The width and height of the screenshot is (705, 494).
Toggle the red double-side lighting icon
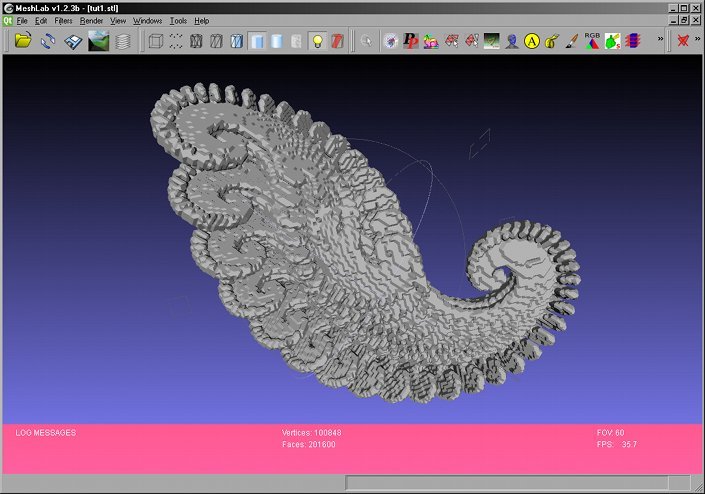(339, 41)
